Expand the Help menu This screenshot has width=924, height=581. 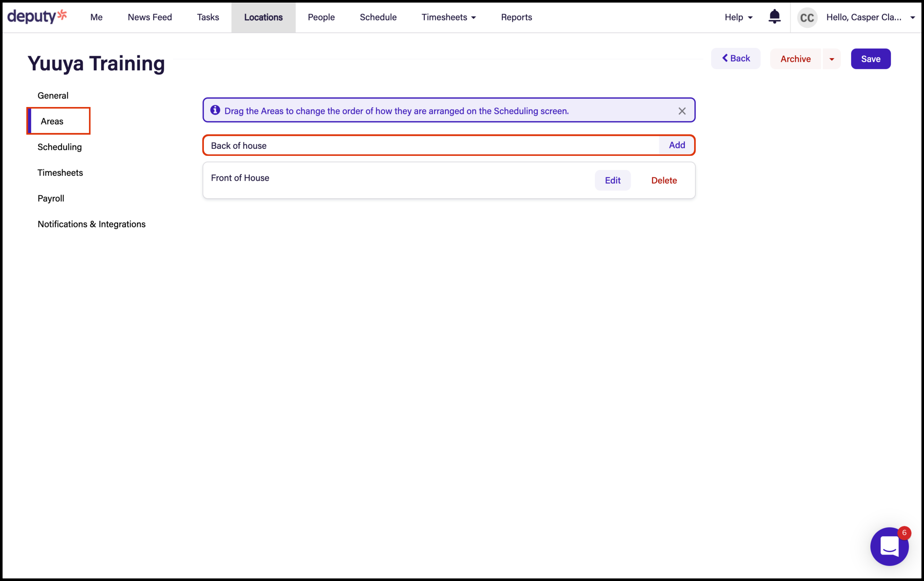(738, 17)
